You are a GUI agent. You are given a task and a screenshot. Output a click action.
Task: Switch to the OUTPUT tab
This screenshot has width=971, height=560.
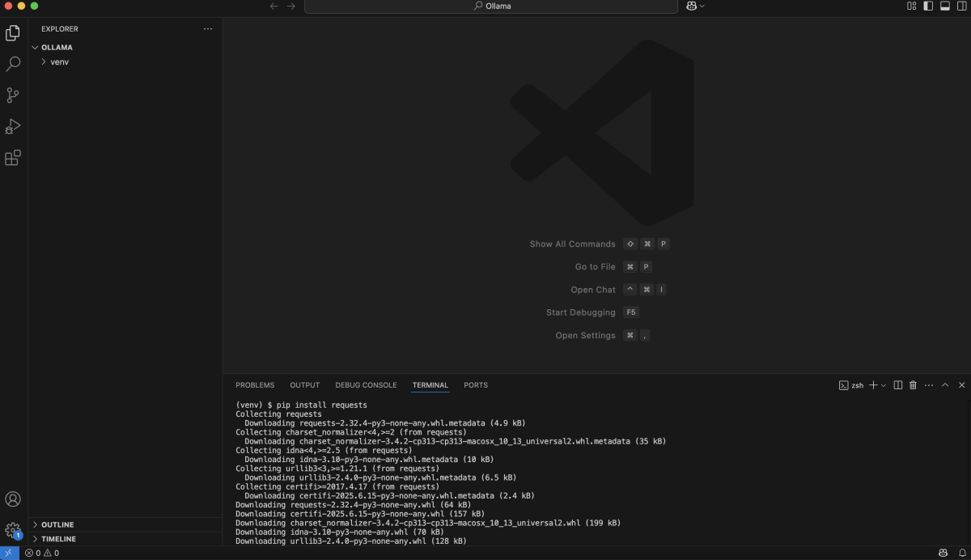[x=305, y=385]
